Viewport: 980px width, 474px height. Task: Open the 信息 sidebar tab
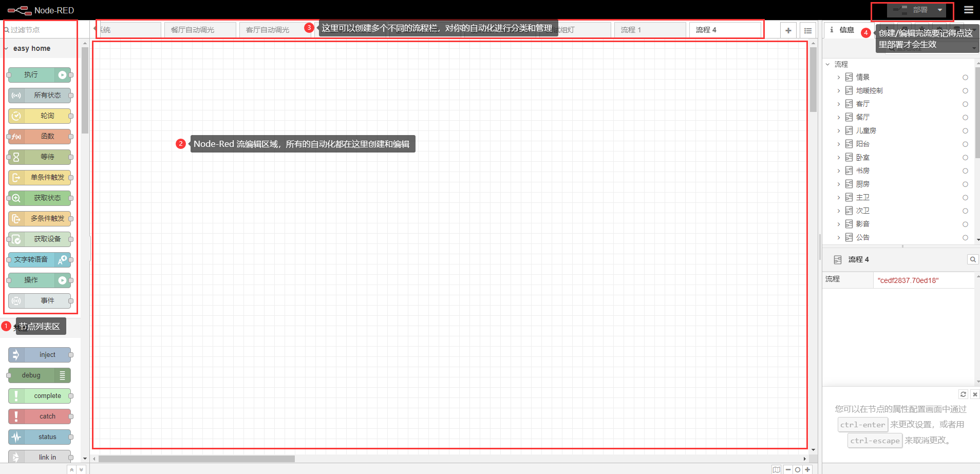tap(842, 30)
